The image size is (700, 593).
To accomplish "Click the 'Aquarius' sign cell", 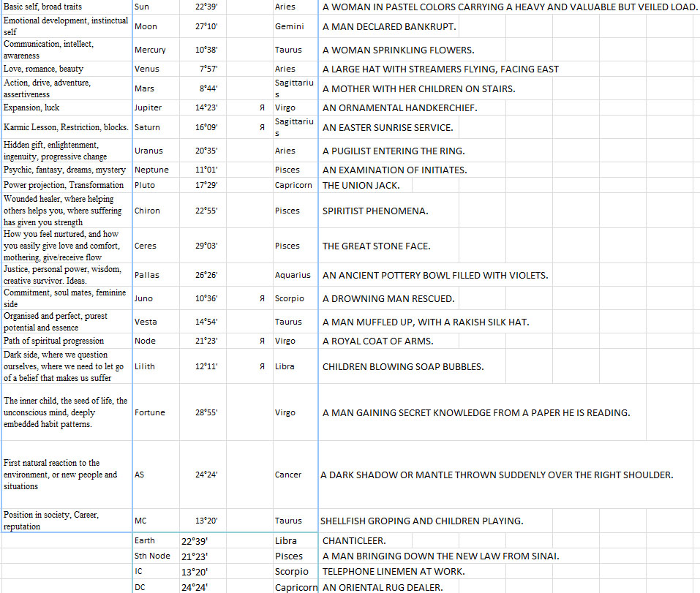I will tap(296, 275).
